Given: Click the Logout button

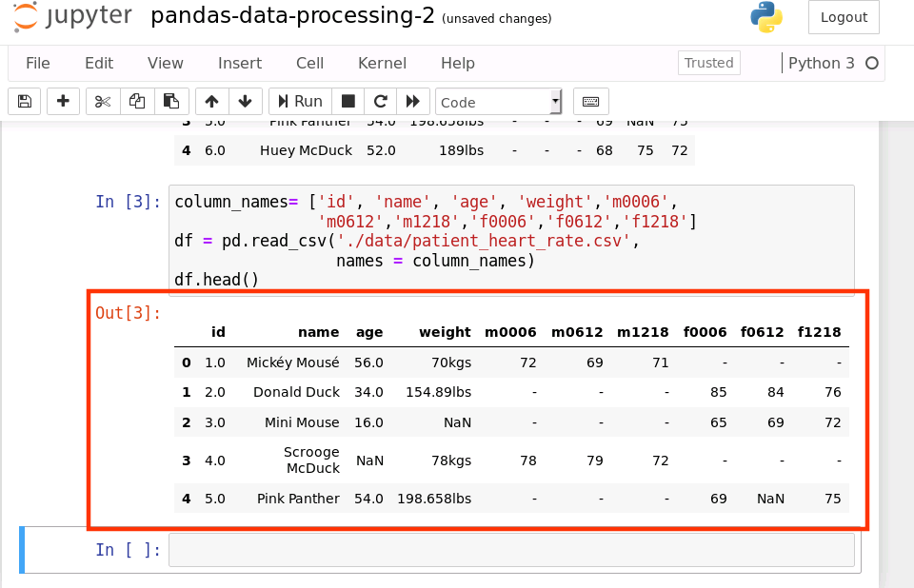Looking at the screenshot, I should 844,17.
